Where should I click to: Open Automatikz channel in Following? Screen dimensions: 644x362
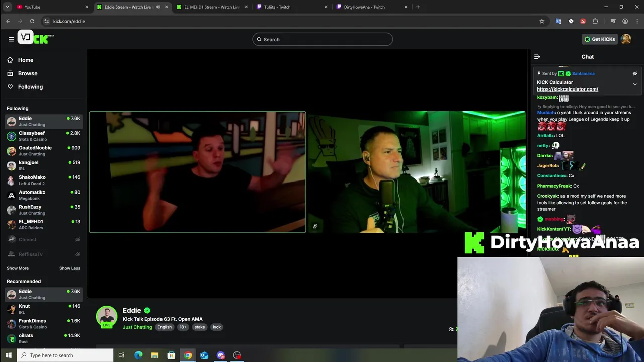tap(44, 195)
